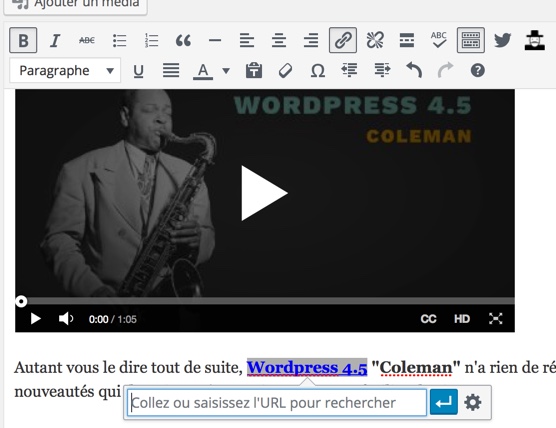Insert a bulleted list
The image size is (556, 428).
coord(119,40)
